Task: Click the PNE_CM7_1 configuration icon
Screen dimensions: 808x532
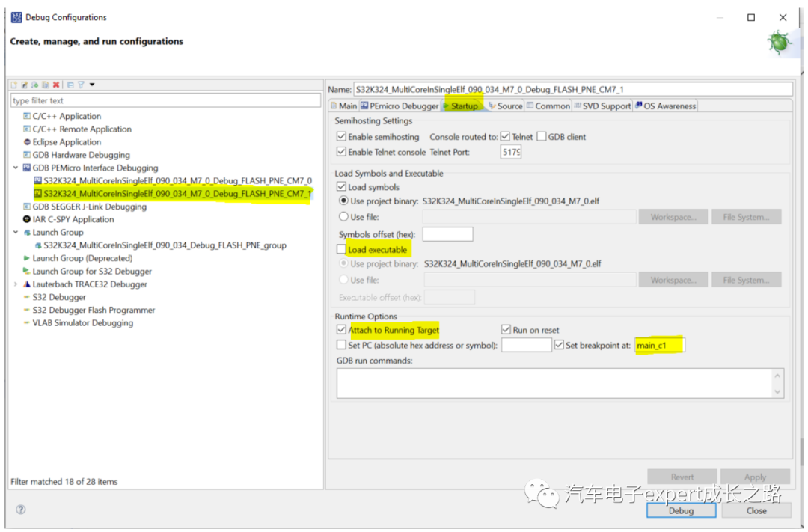Action: (37, 193)
